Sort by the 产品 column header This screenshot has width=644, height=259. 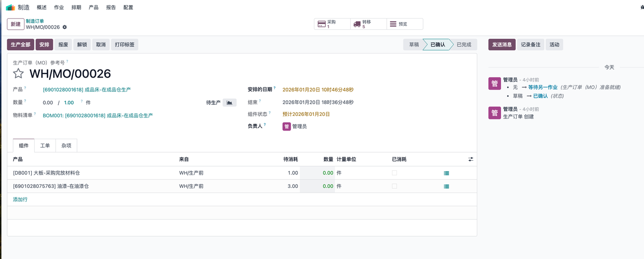[18, 159]
